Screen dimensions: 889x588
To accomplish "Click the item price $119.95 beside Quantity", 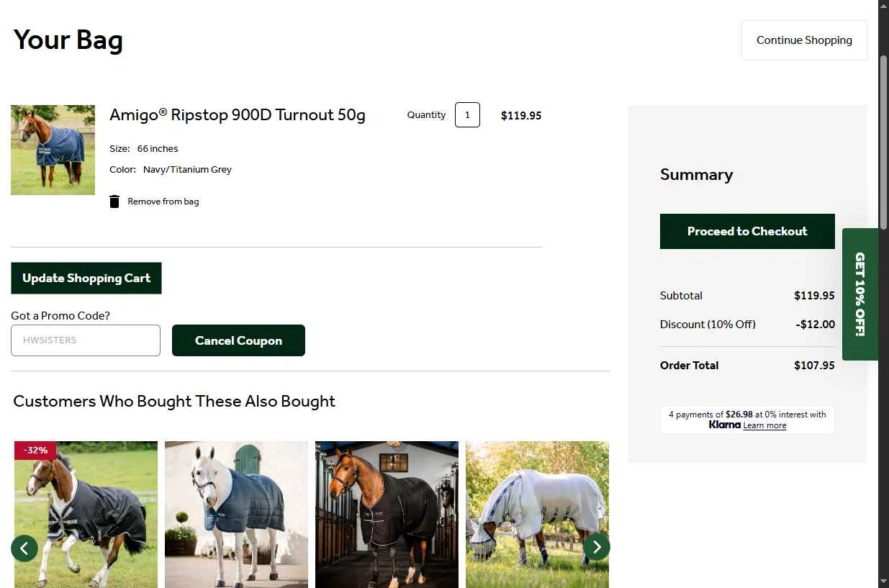I will [x=521, y=115].
